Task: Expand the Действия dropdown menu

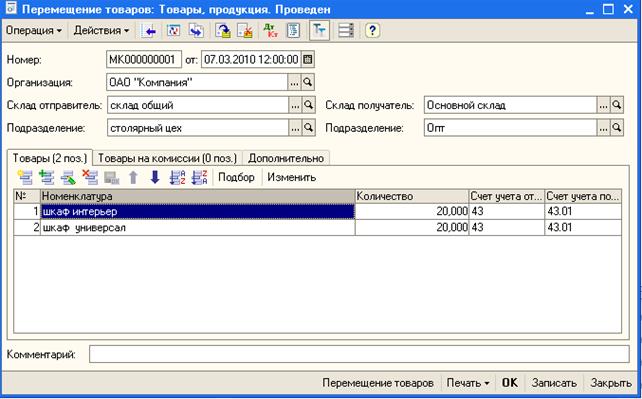Action: pos(101,31)
